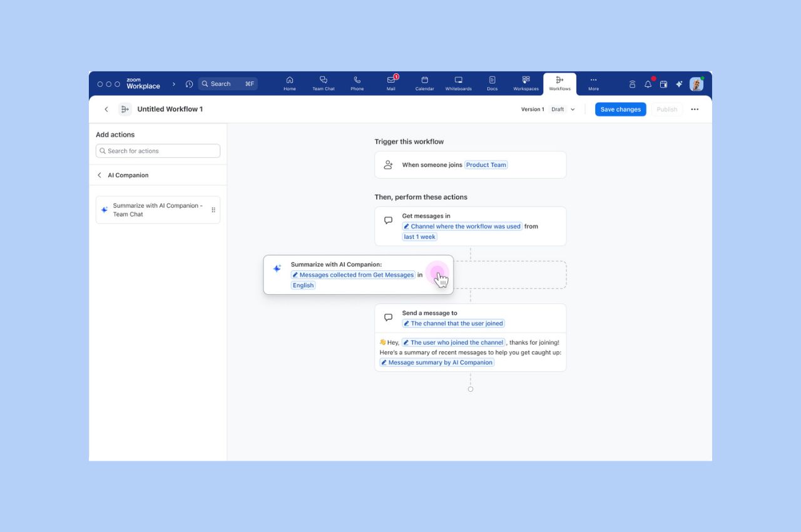Open the Whiteboards icon in top navigation

coord(458,83)
